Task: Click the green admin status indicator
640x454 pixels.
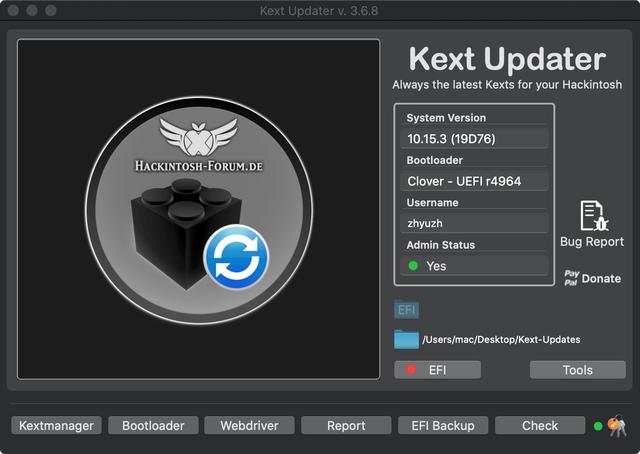Action: (x=413, y=266)
